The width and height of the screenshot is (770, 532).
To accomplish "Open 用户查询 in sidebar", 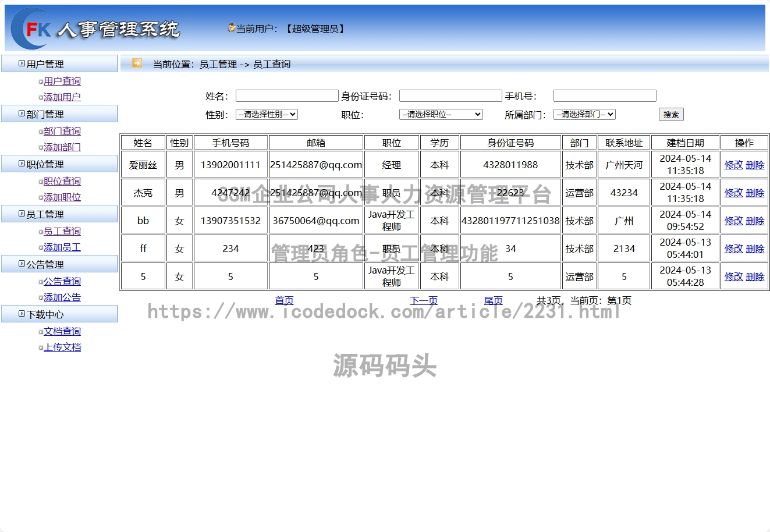I will tap(62, 81).
